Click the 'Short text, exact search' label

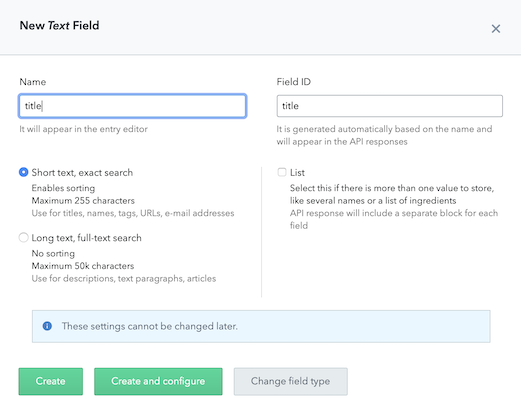pyautogui.click(x=82, y=173)
